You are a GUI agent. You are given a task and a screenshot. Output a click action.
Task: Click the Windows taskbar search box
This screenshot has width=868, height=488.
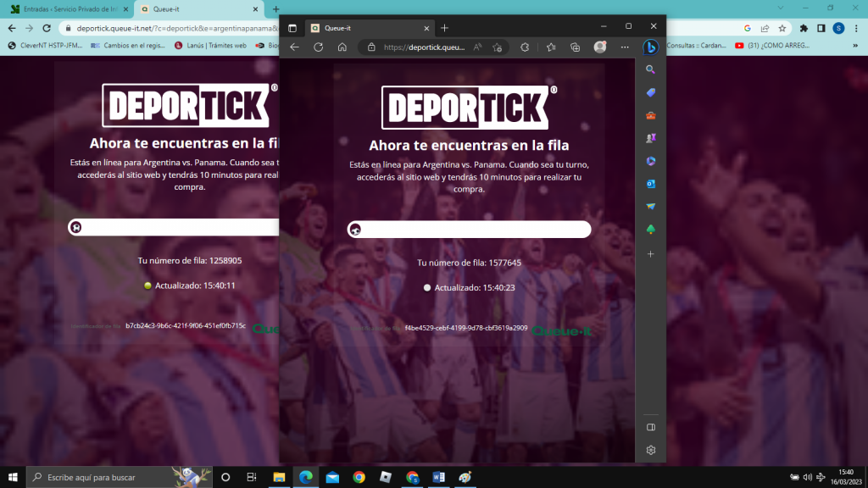(x=119, y=477)
